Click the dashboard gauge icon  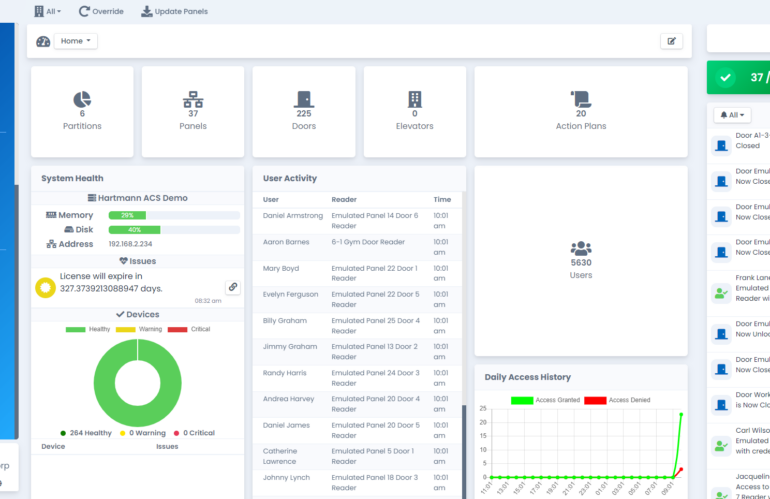coord(43,41)
